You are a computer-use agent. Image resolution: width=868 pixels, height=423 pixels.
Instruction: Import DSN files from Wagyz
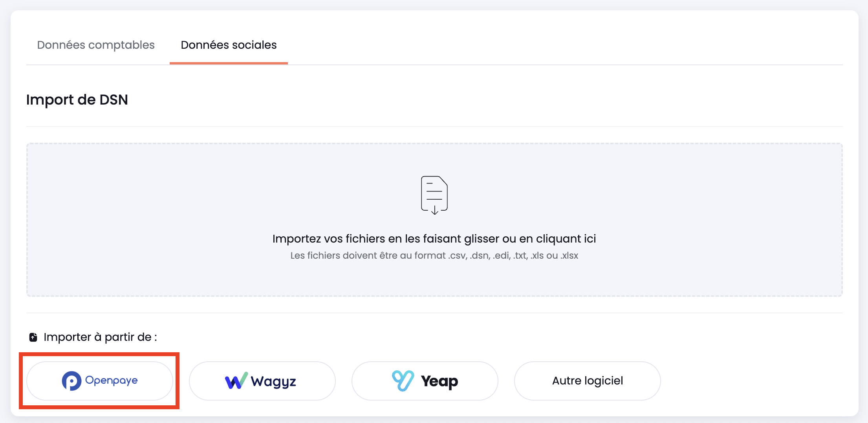tap(262, 381)
